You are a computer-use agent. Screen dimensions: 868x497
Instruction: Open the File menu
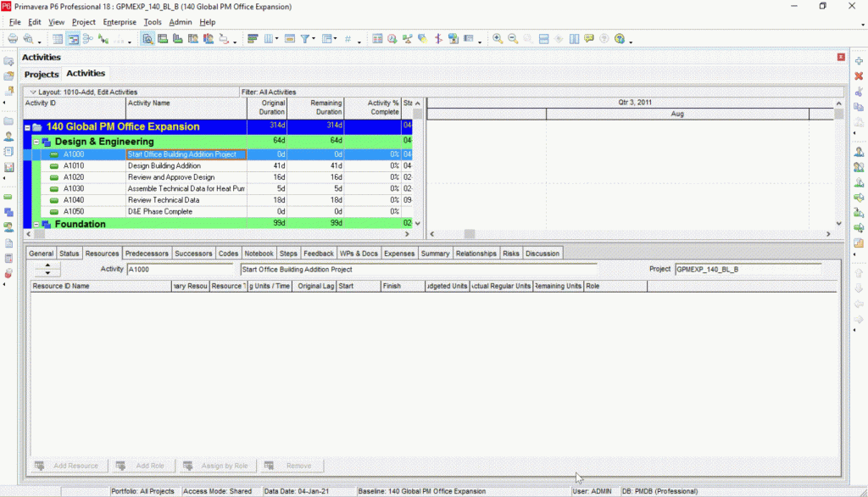pyautogui.click(x=15, y=22)
